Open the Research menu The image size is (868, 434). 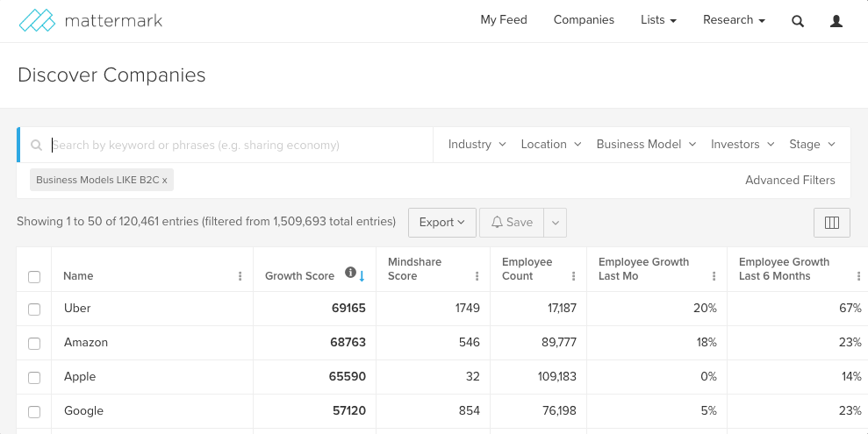734,20
